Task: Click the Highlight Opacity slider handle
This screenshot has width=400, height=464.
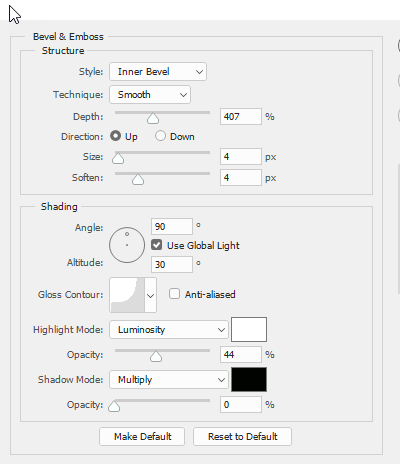Action: (x=156, y=356)
